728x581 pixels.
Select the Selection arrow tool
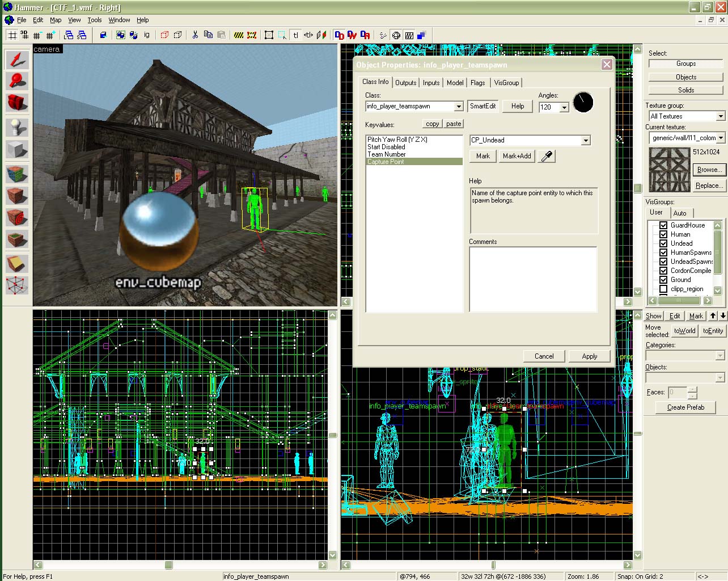(17, 60)
